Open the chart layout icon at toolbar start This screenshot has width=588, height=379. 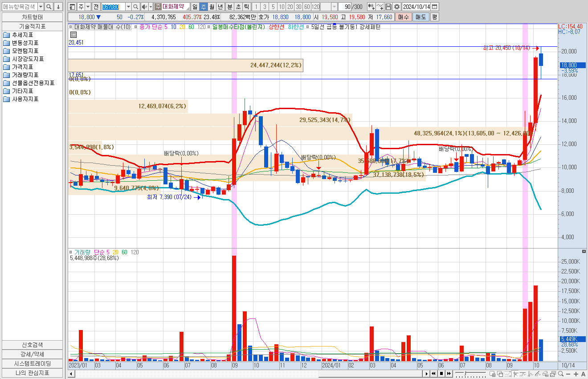(72, 7)
